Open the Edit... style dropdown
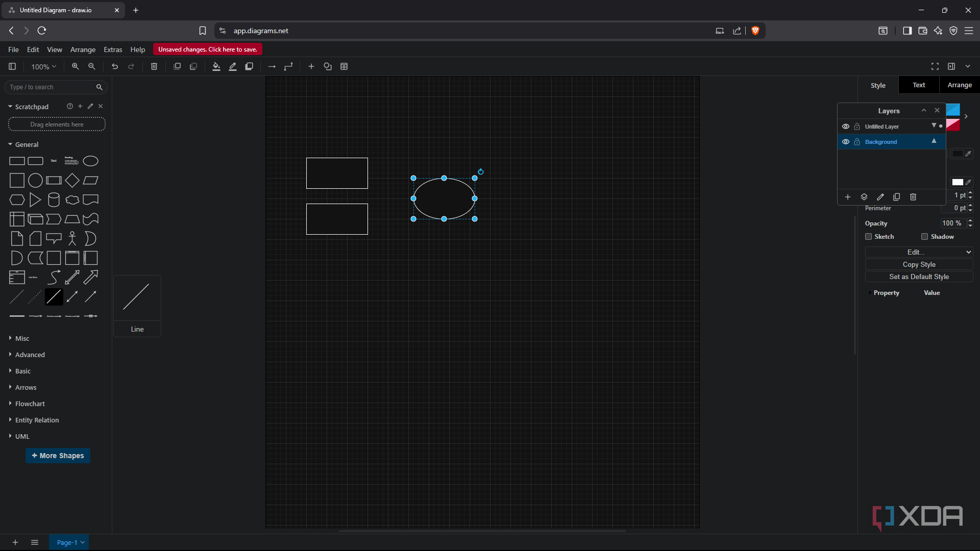Viewport: 980px width, 551px height. pyautogui.click(x=919, y=252)
